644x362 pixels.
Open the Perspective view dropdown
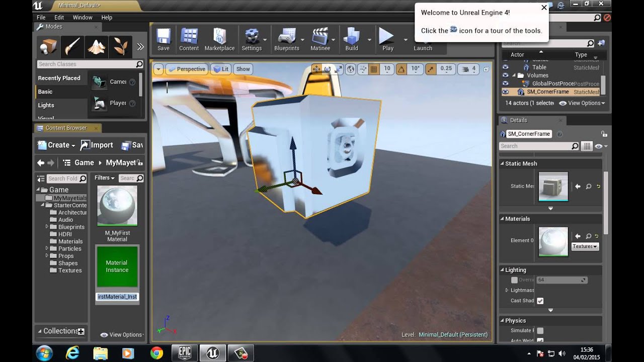click(x=187, y=69)
